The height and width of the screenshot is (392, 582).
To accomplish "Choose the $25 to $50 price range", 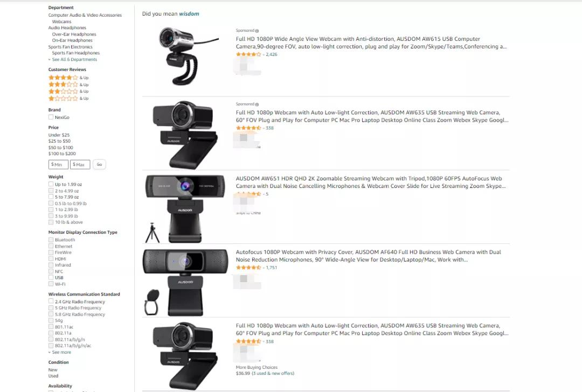I will point(59,141).
